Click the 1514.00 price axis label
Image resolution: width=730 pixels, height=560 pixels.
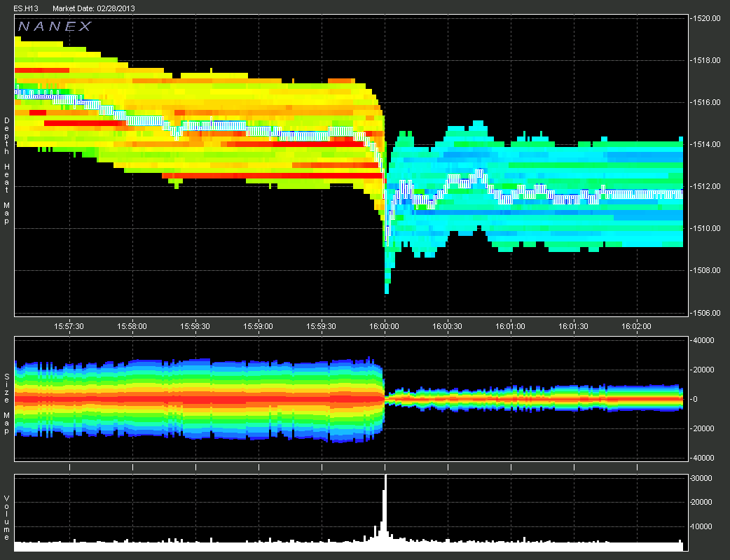[706, 144]
